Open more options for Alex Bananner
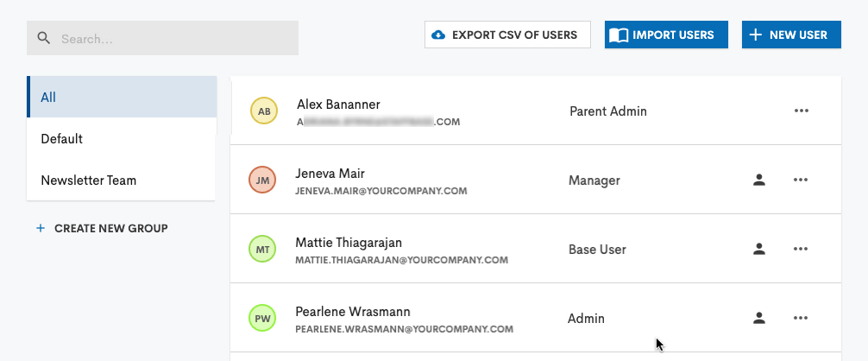The image size is (868, 361). tap(802, 111)
